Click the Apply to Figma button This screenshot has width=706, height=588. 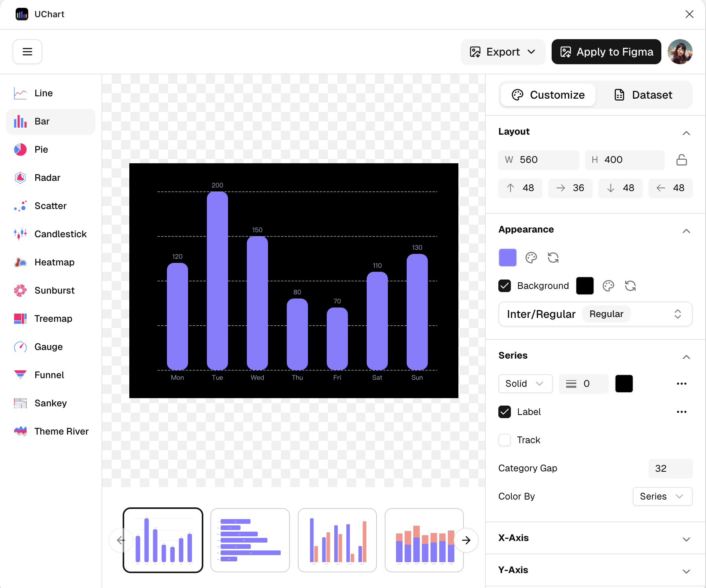[606, 52]
